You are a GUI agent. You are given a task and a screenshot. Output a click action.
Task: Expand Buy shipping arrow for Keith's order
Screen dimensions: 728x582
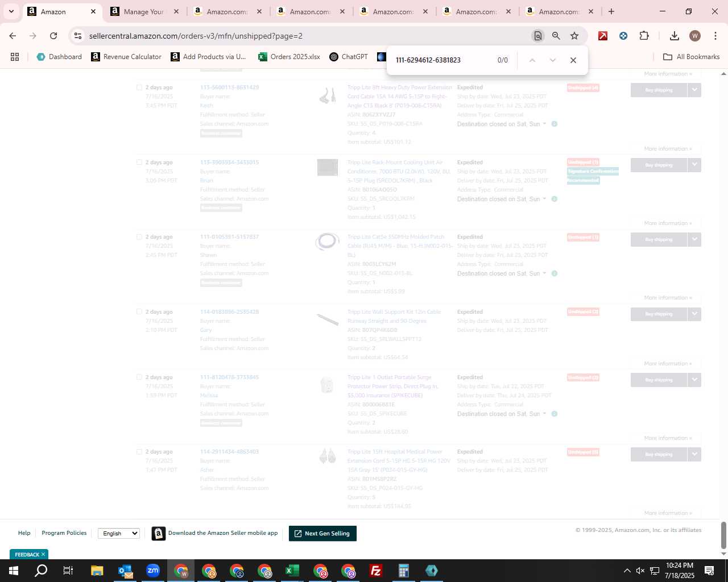[x=694, y=90]
